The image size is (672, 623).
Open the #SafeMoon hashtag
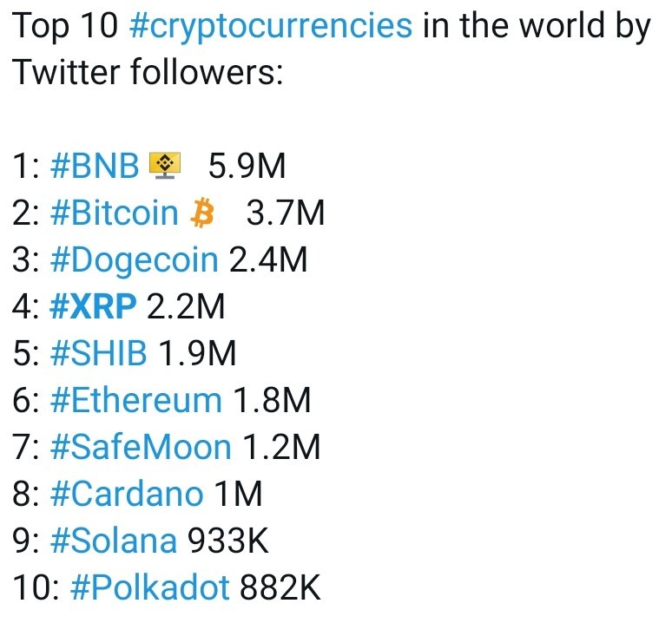141,447
